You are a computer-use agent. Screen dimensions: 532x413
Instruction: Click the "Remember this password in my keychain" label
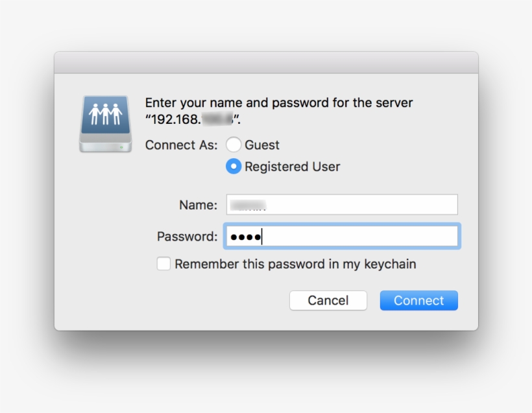(x=295, y=264)
